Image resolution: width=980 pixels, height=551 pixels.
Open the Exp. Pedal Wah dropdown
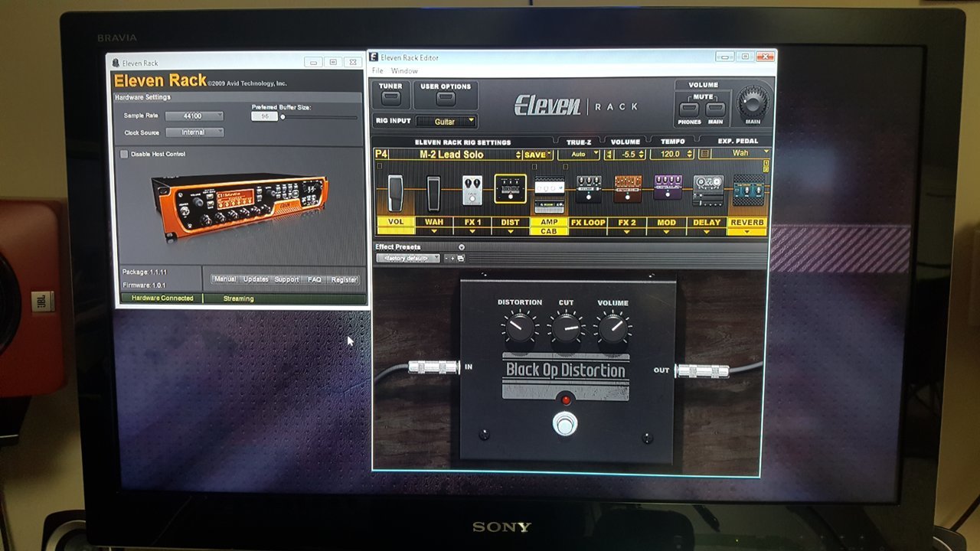[x=740, y=153]
